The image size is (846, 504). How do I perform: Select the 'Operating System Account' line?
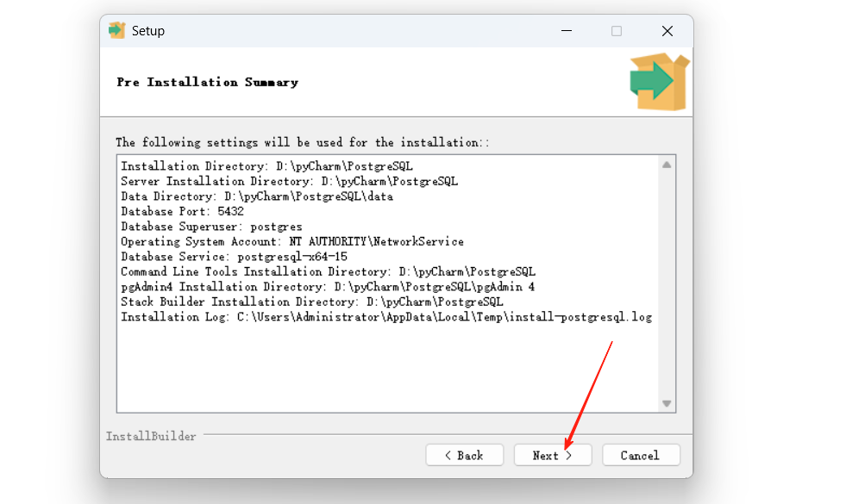click(x=291, y=241)
